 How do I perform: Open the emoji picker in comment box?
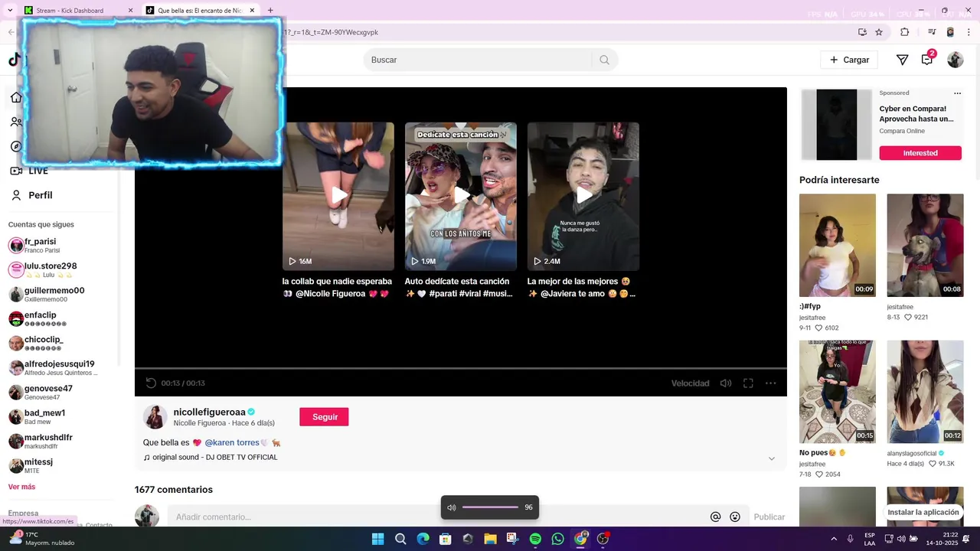click(735, 517)
